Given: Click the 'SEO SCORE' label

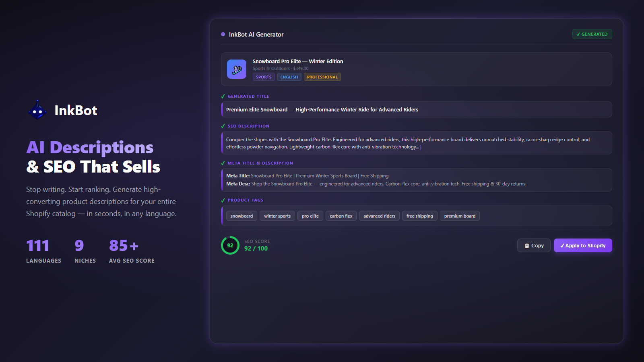Looking at the screenshot, I should pyautogui.click(x=257, y=241).
